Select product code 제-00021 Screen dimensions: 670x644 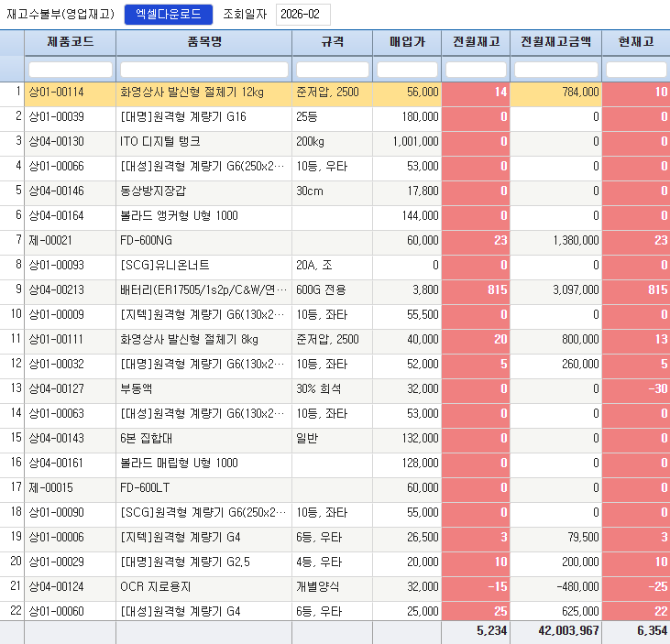click(x=50, y=241)
